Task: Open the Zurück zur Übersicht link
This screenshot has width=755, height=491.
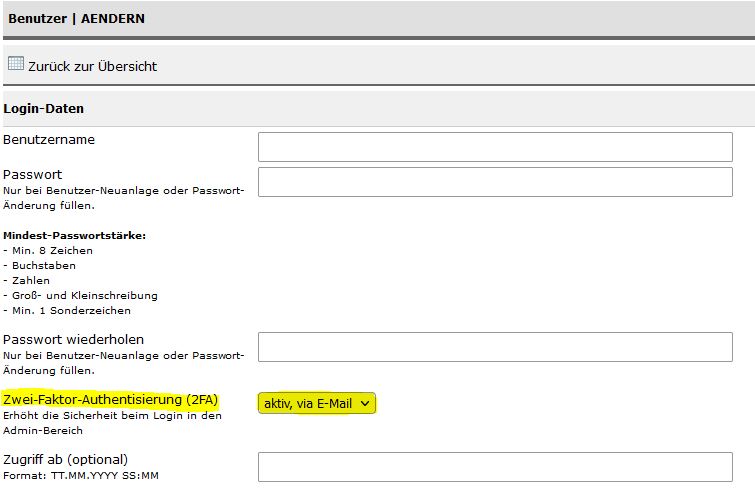Action: tap(92, 66)
